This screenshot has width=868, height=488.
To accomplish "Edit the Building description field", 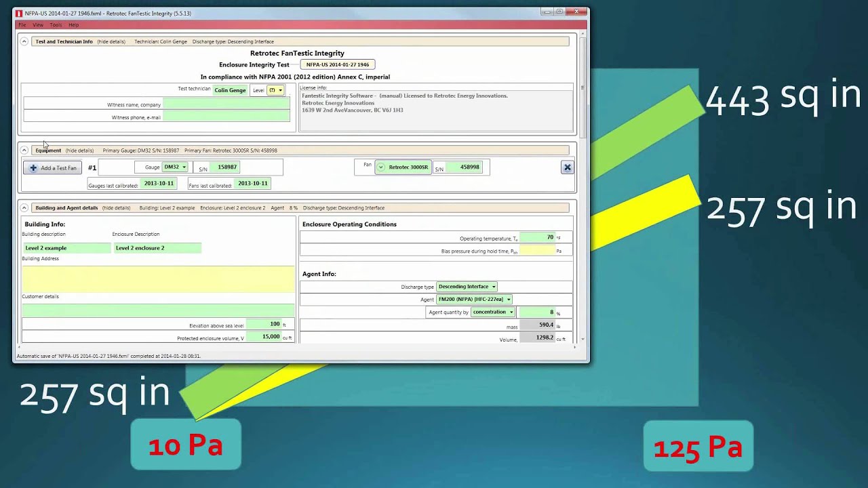I will point(66,248).
